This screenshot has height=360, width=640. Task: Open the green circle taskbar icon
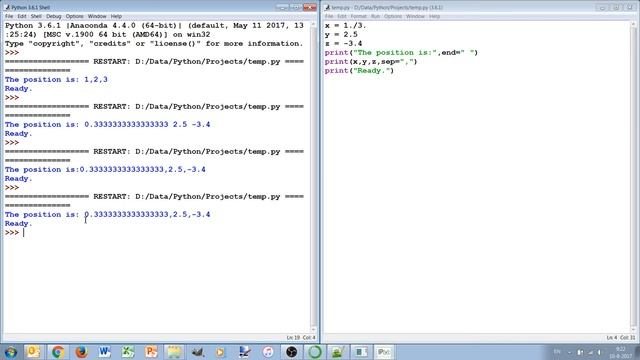click(315, 352)
